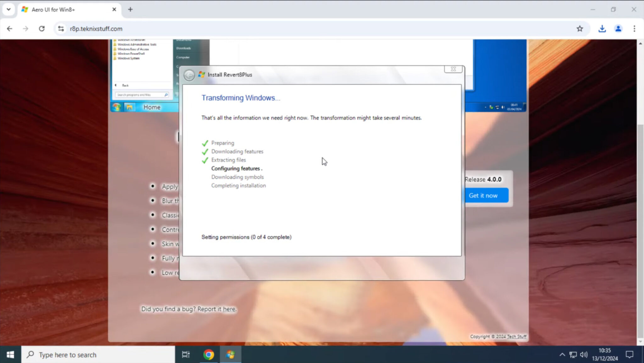Open site information icon in address bar

tap(61, 29)
